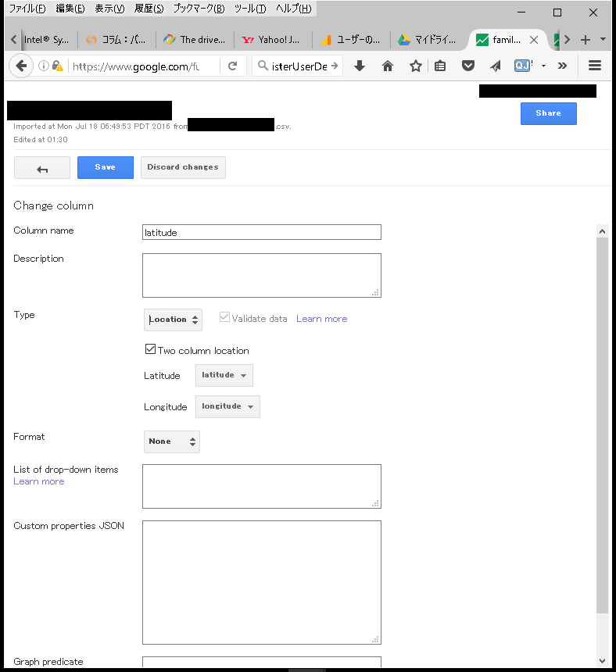Click the page scrollbar down arrow
616x672 pixels.
[602, 661]
